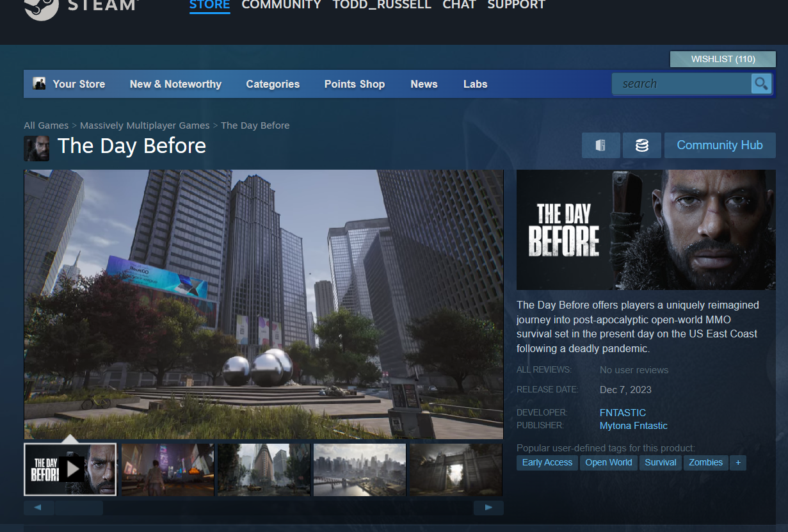Click the right arrow of thumbnail strip

[x=488, y=508]
